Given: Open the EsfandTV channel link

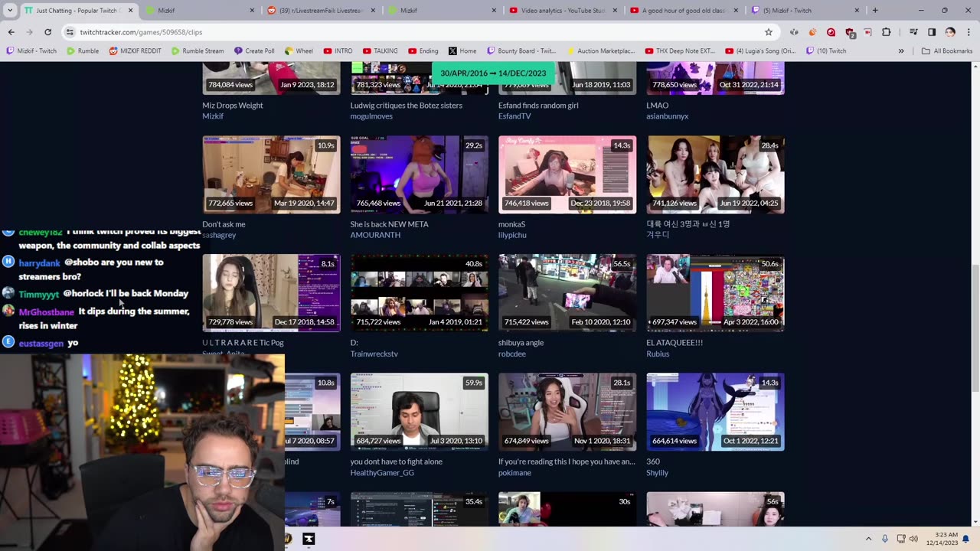Looking at the screenshot, I should (514, 116).
